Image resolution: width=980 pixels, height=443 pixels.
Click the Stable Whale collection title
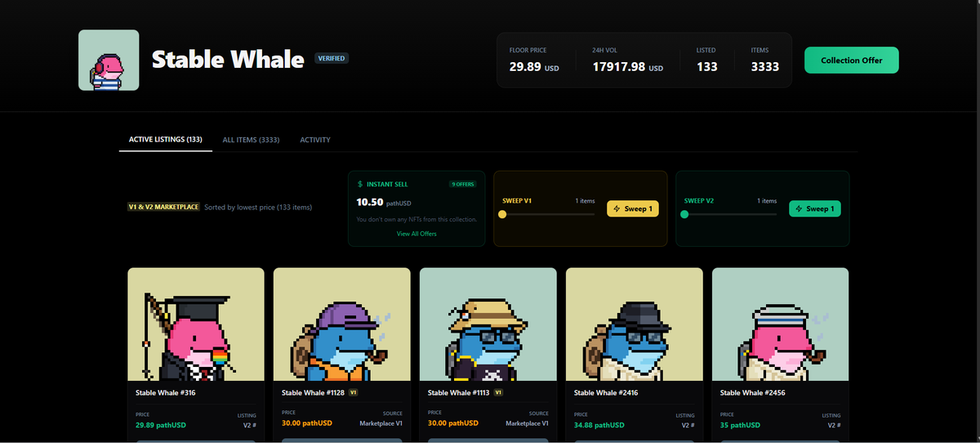(x=228, y=60)
